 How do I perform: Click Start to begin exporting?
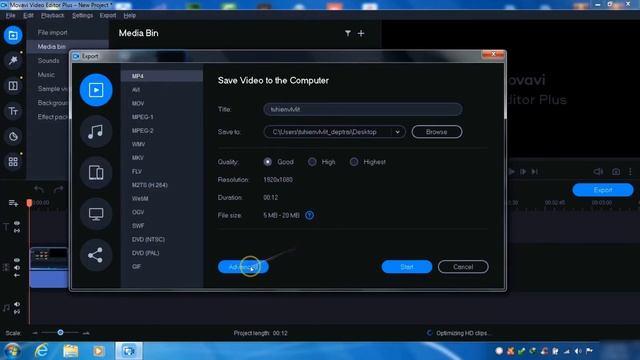pos(407,267)
